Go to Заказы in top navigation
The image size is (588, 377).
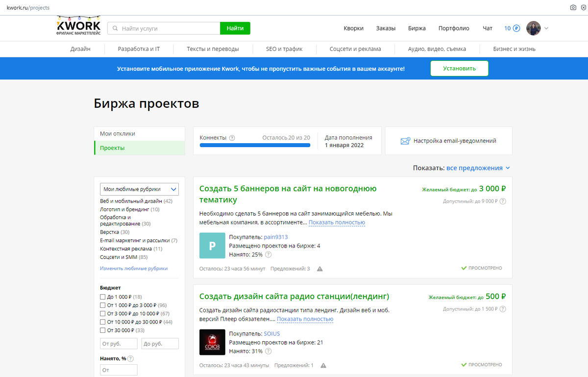(x=386, y=28)
